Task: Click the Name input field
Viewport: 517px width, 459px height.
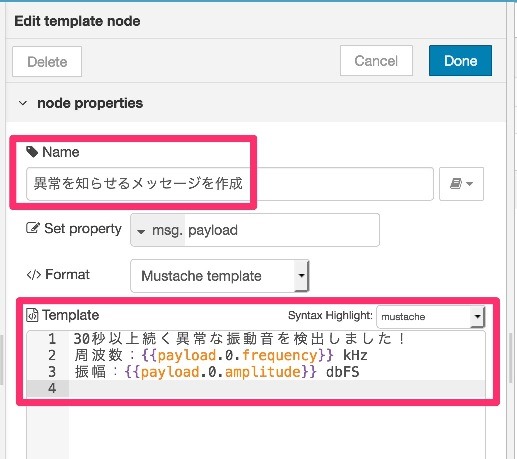Action: [x=230, y=184]
